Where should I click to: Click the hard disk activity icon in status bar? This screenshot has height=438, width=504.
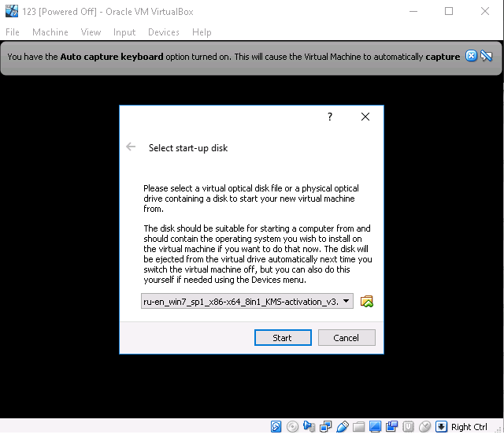coord(276,427)
